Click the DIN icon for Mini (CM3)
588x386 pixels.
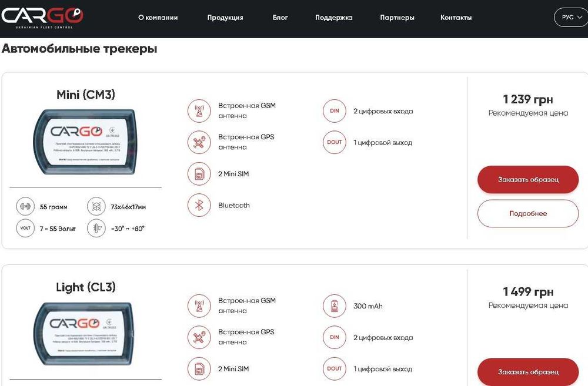[334, 111]
